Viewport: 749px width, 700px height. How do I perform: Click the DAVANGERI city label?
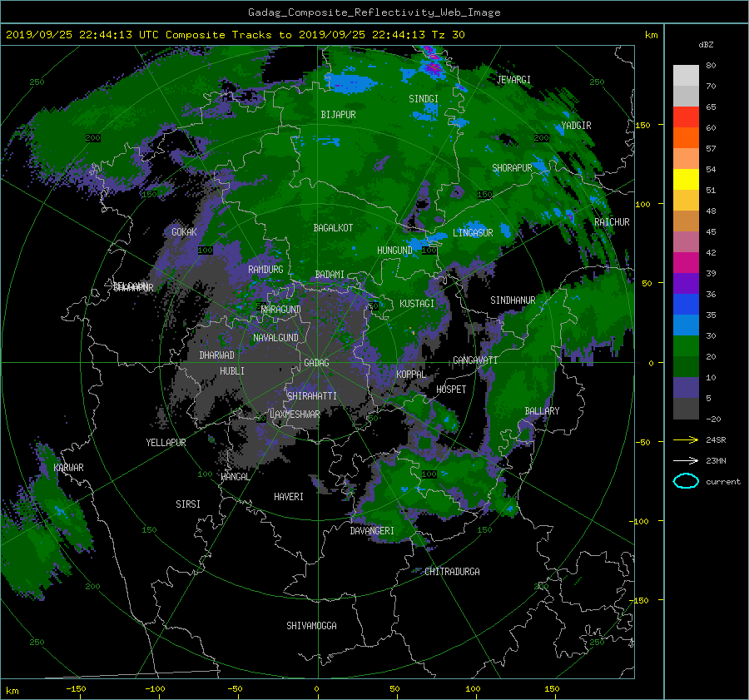[x=372, y=531]
